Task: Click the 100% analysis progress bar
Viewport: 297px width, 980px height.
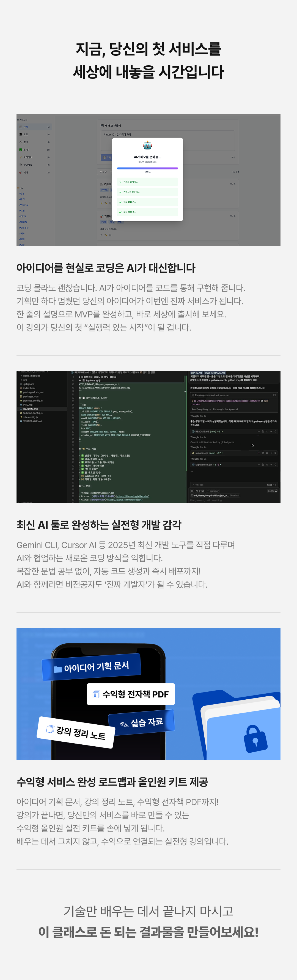Action: click(x=147, y=168)
